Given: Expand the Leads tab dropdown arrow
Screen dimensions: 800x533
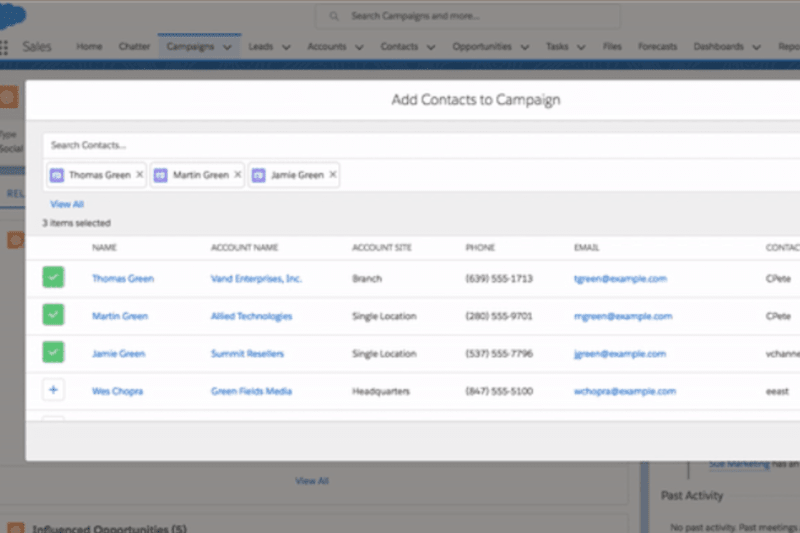Looking at the screenshot, I should 286,47.
